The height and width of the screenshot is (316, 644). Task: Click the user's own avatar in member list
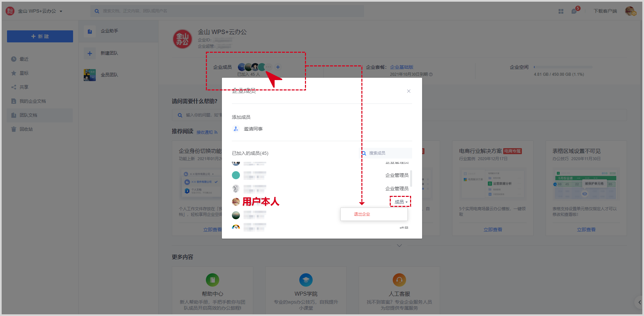pos(236,202)
